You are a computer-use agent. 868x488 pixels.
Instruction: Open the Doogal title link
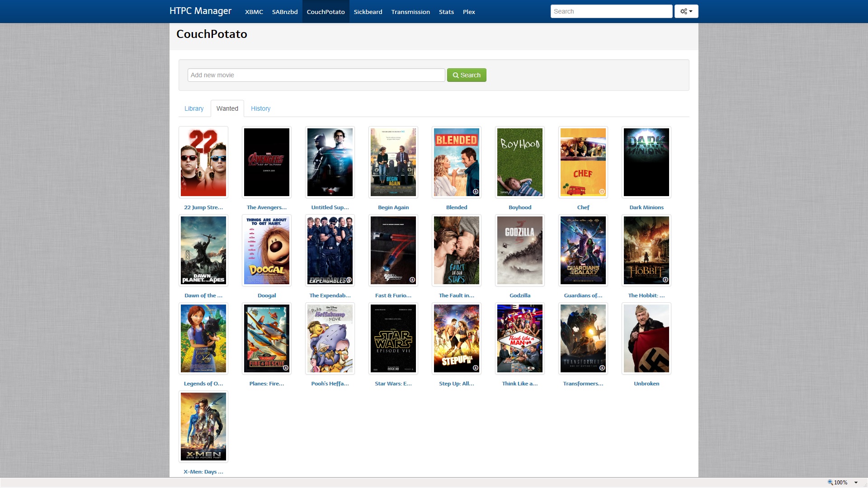[x=267, y=296]
